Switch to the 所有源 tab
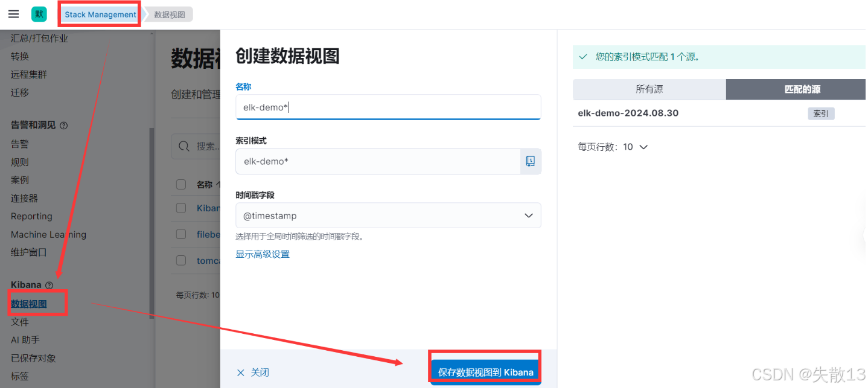The height and width of the screenshot is (390, 868). pos(649,89)
